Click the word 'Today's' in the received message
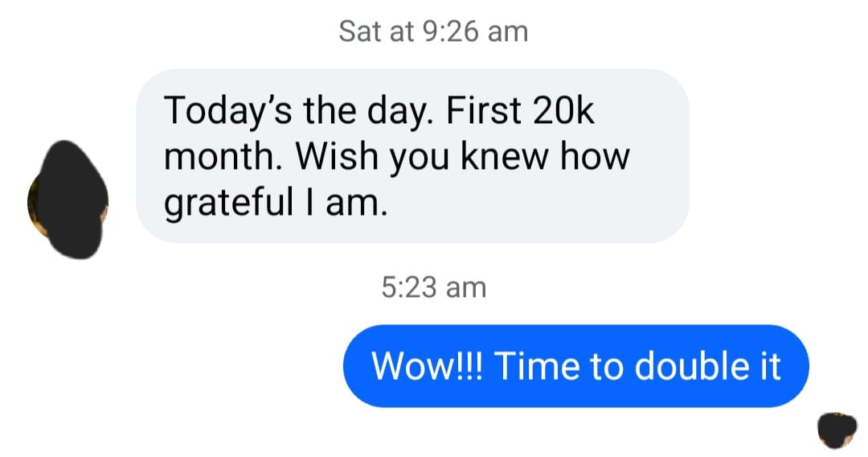Screen dimensions: 868x457 pos(228,112)
